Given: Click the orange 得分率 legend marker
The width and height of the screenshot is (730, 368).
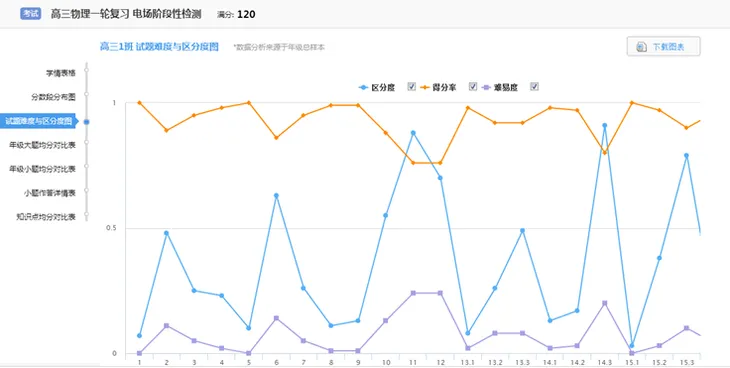Looking at the screenshot, I should [x=425, y=87].
